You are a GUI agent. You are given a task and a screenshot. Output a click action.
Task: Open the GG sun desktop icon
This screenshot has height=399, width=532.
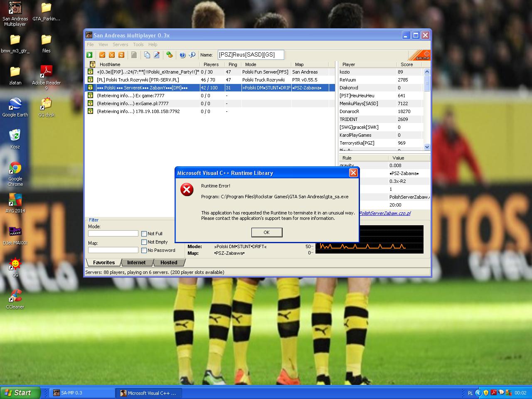point(15,267)
